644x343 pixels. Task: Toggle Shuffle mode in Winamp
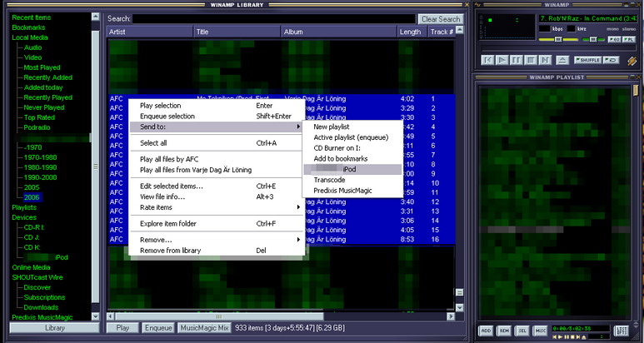587,60
